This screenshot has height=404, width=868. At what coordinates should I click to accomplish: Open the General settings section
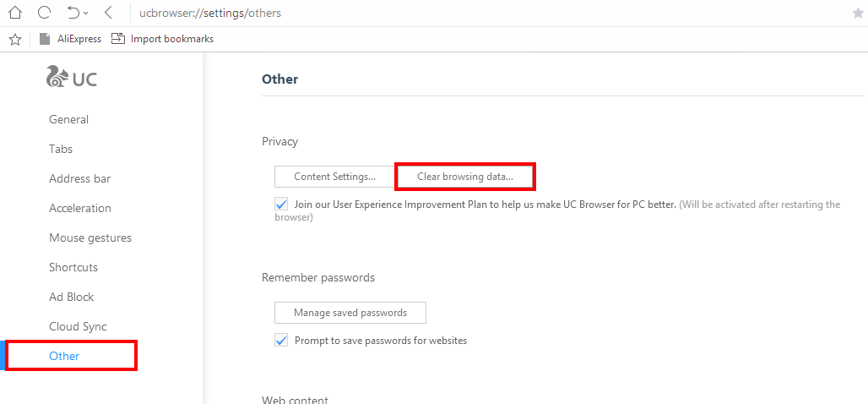pyautogui.click(x=68, y=119)
